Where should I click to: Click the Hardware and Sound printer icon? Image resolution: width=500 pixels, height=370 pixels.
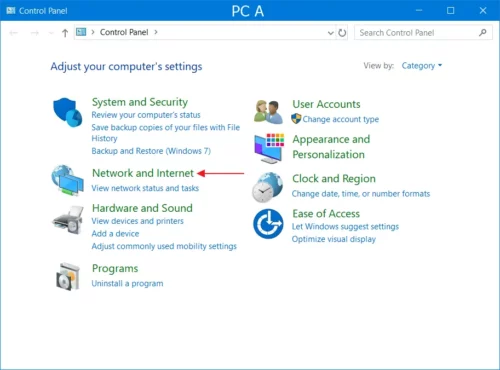pyautogui.click(x=68, y=220)
